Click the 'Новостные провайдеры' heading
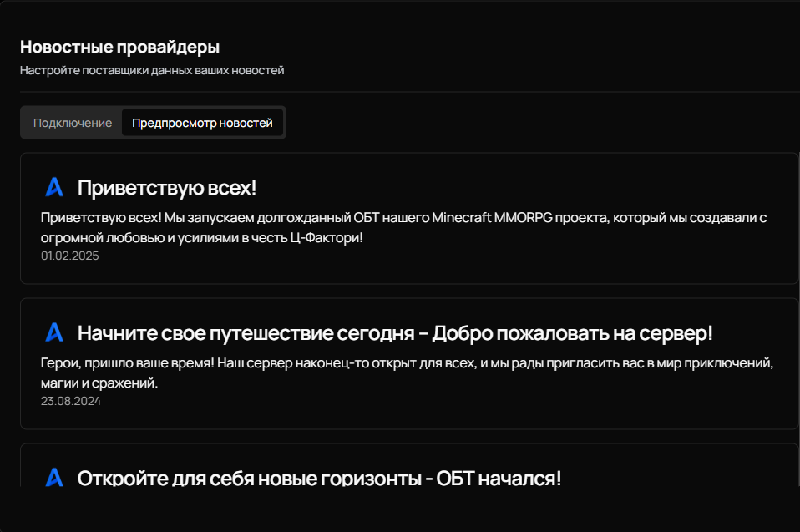Viewport: 800px width, 532px height. click(x=119, y=48)
